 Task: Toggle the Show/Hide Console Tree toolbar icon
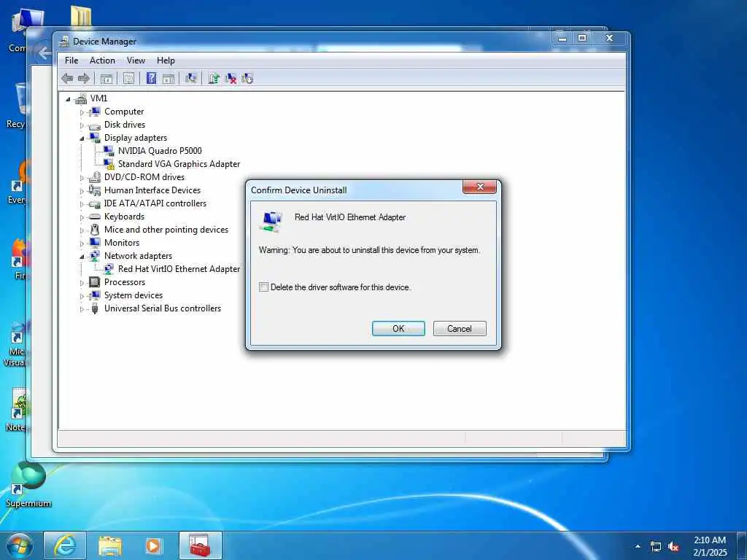107,79
